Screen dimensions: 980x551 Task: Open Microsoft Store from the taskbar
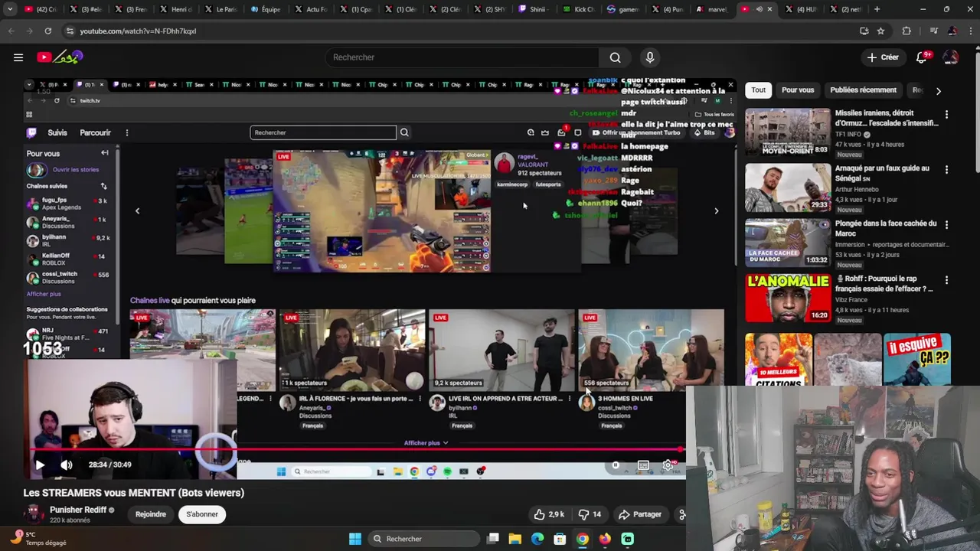click(x=560, y=539)
